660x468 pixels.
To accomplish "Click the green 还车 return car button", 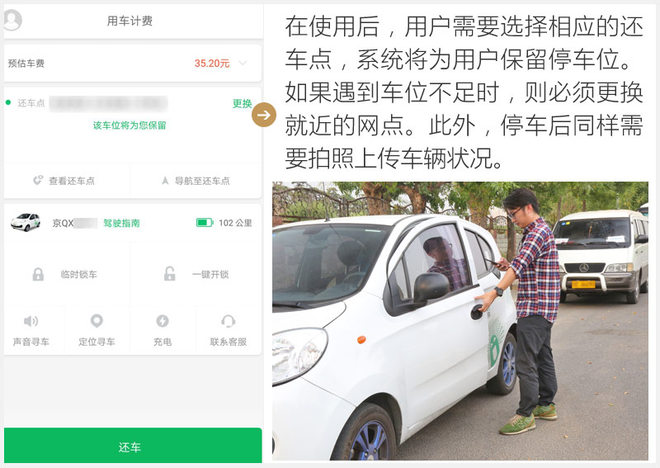I will pos(133,446).
